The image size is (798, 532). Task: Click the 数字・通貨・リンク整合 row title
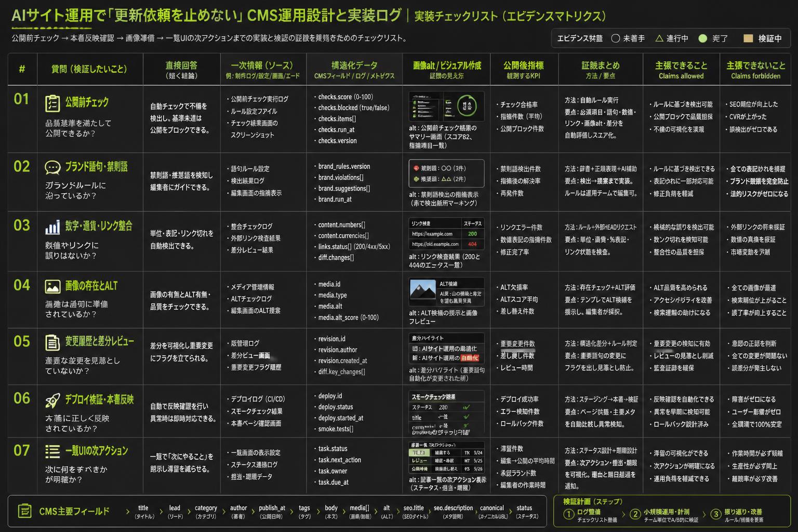[99, 226]
